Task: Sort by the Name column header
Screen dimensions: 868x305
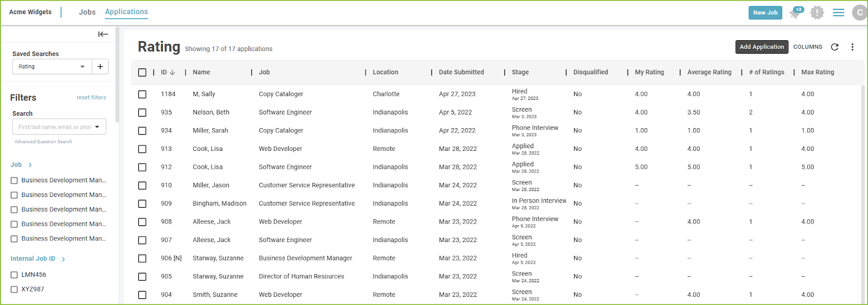Action: click(201, 72)
